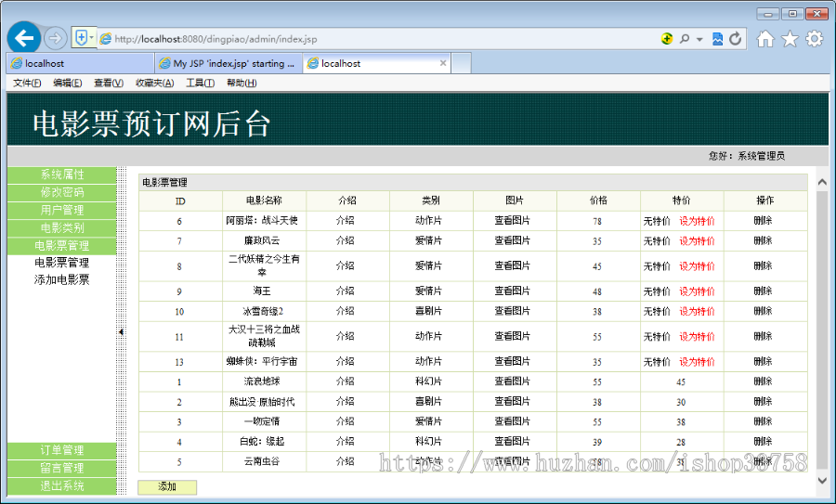The width and height of the screenshot is (836, 504).
Task: Go back with the browser back arrow
Action: point(24,38)
